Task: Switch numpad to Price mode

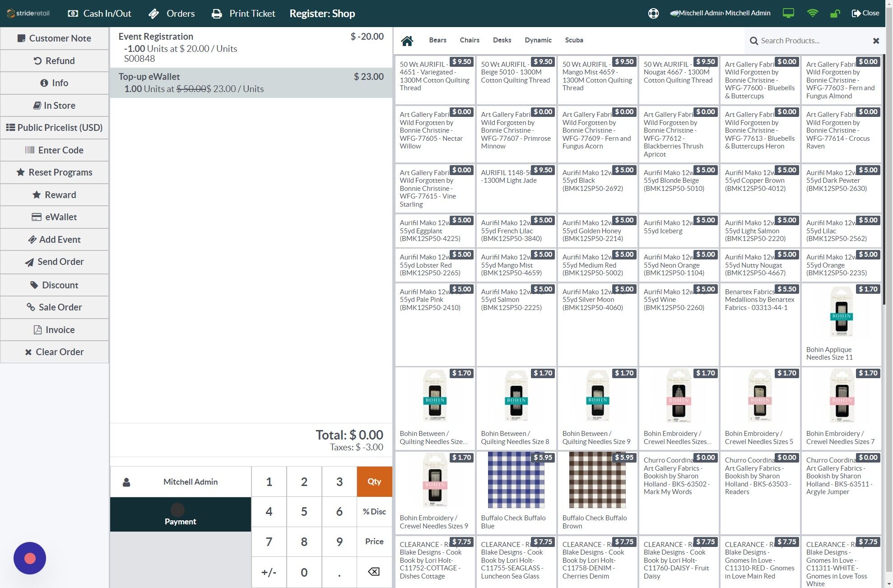Action: tap(374, 542)
